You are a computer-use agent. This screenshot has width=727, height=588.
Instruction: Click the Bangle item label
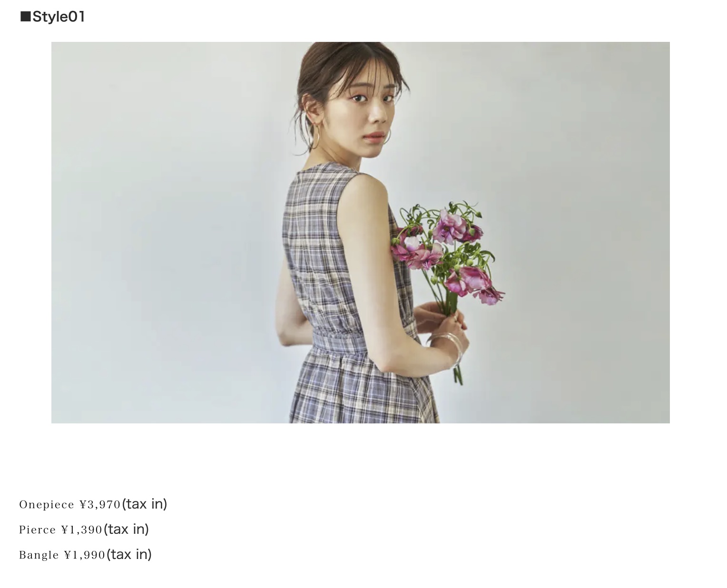coord(39,555)
